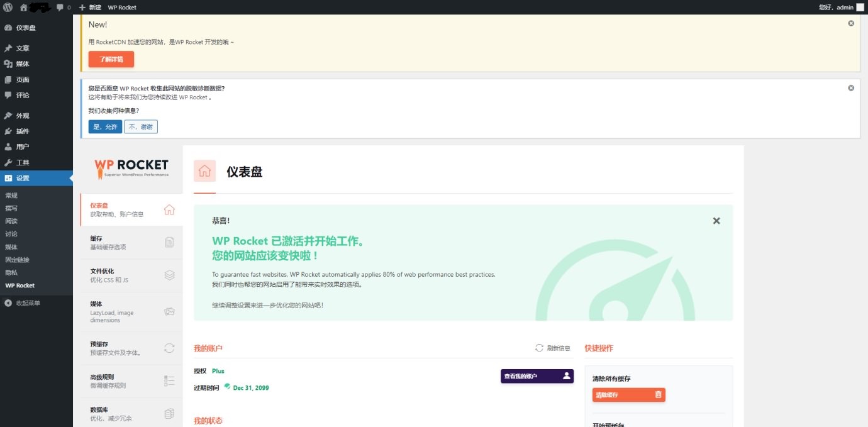Click 不，谢谢 button

click(x=141, y=126)
